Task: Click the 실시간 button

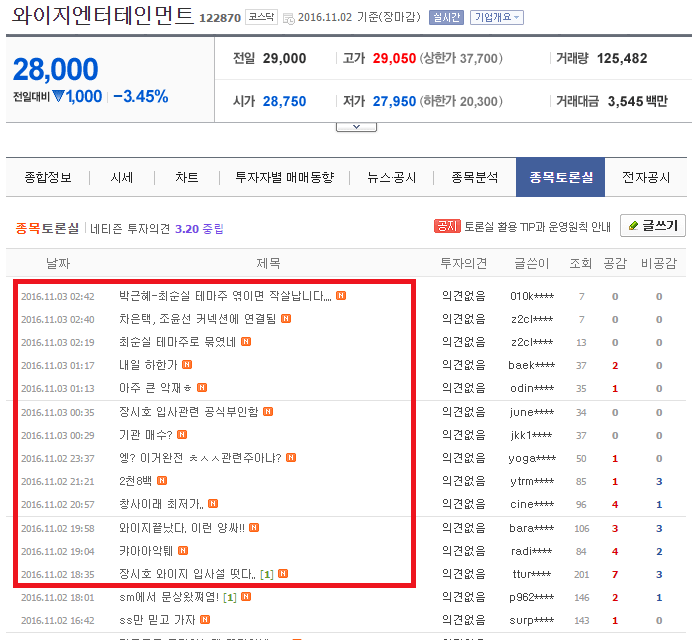Action: [446, 17]
